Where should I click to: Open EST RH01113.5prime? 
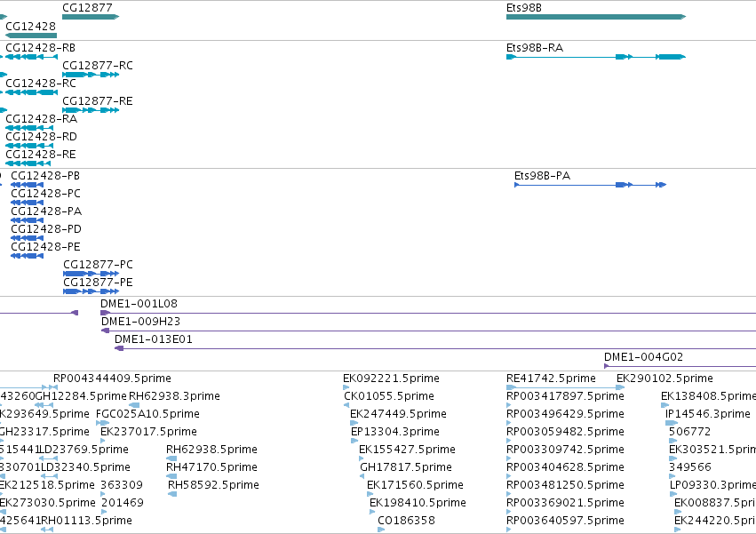[x=86, y=521]
